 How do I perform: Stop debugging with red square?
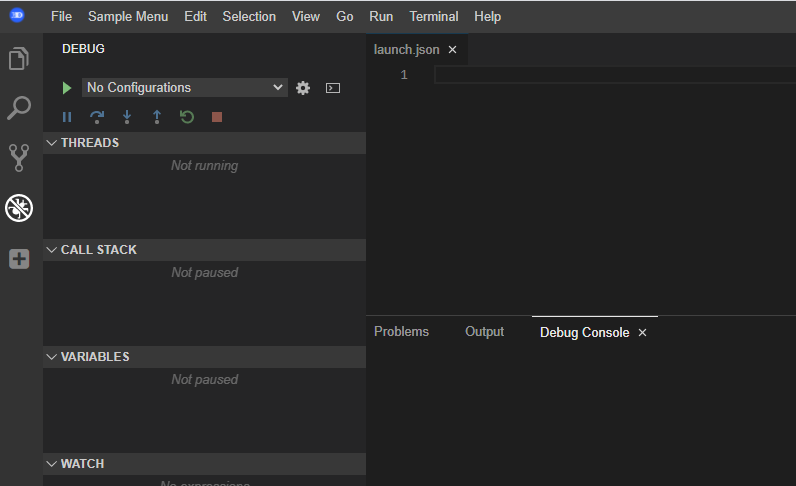pos(217,117)
